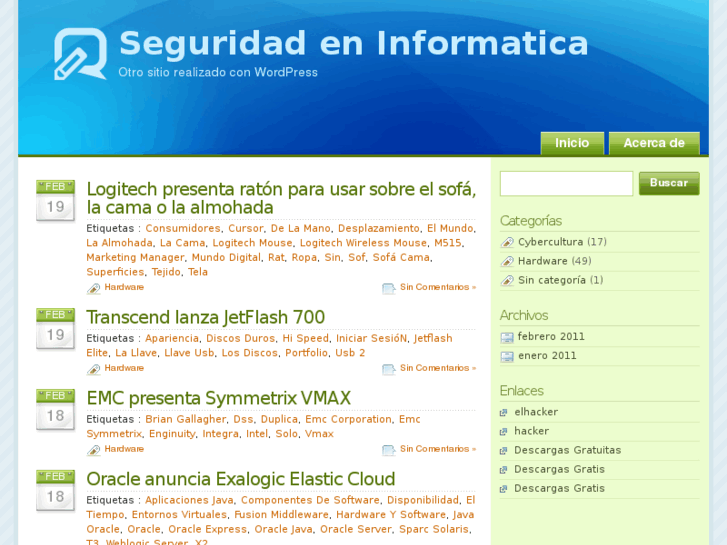Viewport: 727px width, 545px height.
Task: Open the Sin categoría category
Action: coord(552,280)
